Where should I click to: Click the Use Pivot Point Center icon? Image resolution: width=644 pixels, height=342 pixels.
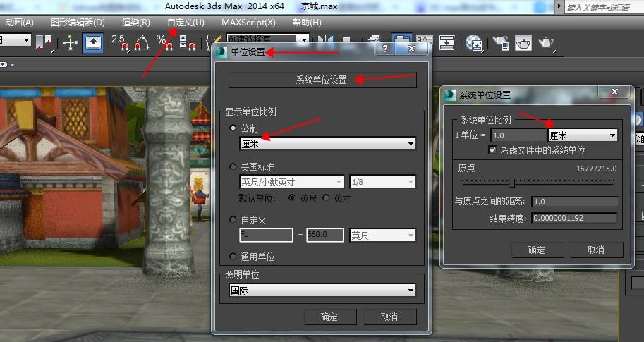click(44, 43)
